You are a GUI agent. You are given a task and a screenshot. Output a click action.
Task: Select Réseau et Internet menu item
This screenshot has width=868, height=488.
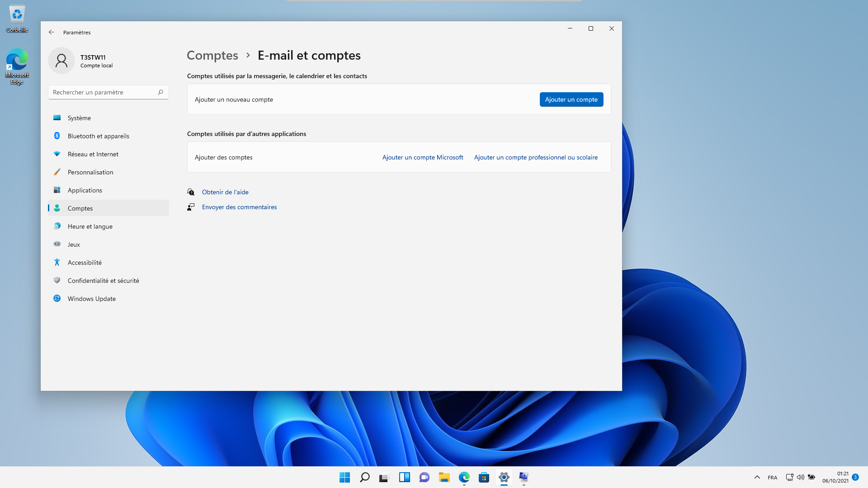(x=93, y=154)
